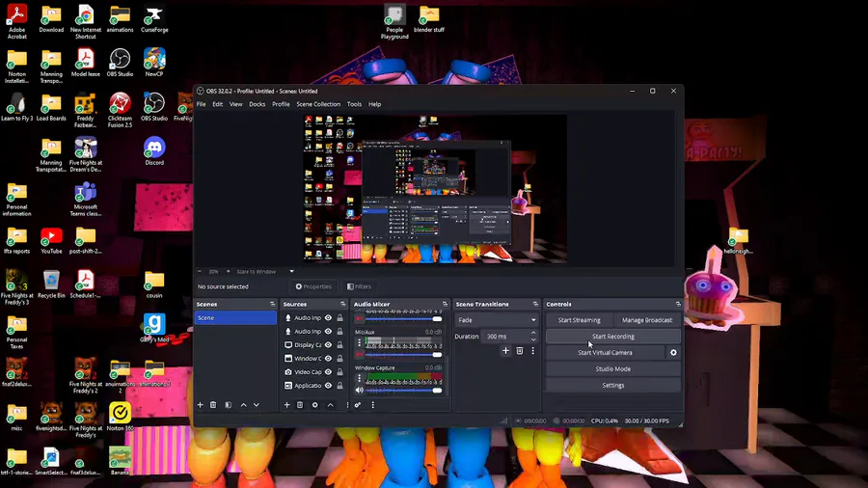Viewport: 868px width, 488px height.
Task: Zoom out preview with minus icon
Action: [200, 272]
